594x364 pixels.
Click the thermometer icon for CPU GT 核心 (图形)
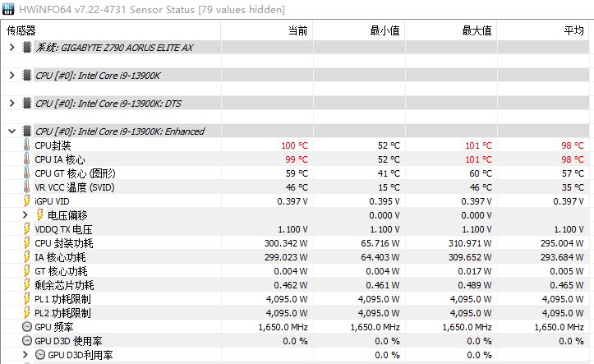(26, 173)
